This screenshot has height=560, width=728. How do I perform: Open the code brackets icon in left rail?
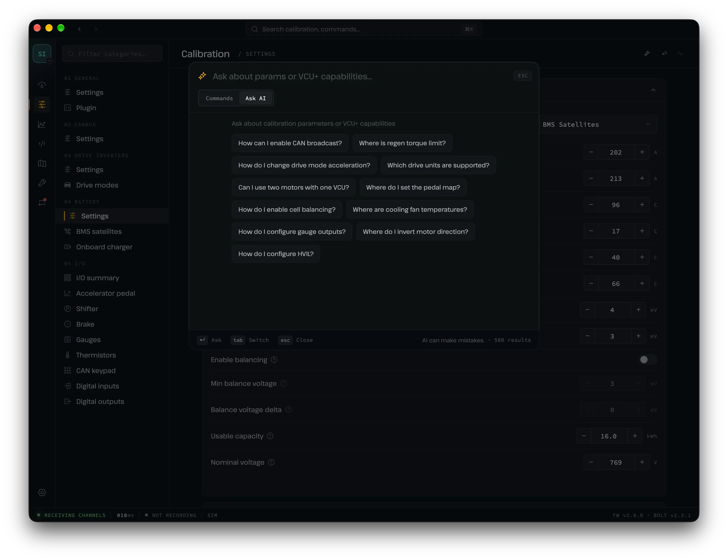coord(42,143)
